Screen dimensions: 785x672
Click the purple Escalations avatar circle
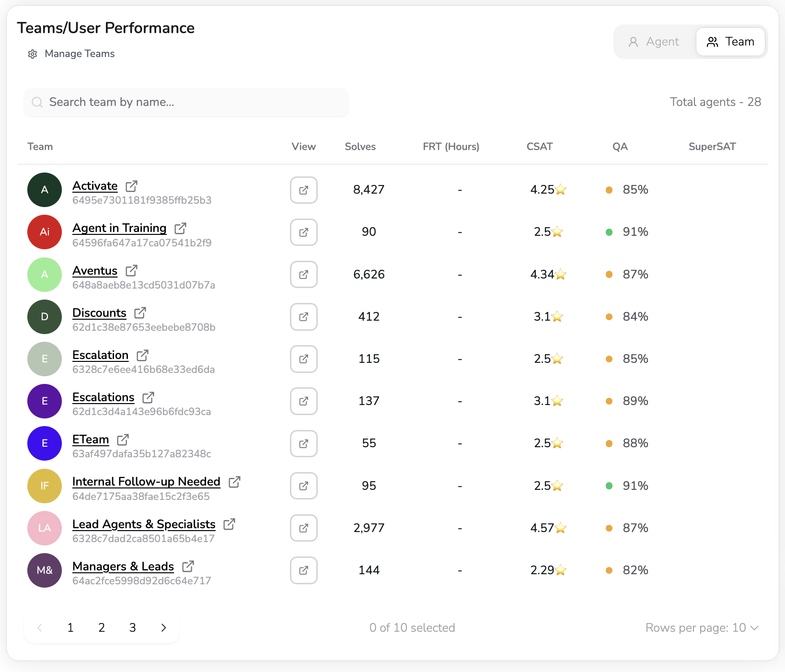tap(45, 401)
